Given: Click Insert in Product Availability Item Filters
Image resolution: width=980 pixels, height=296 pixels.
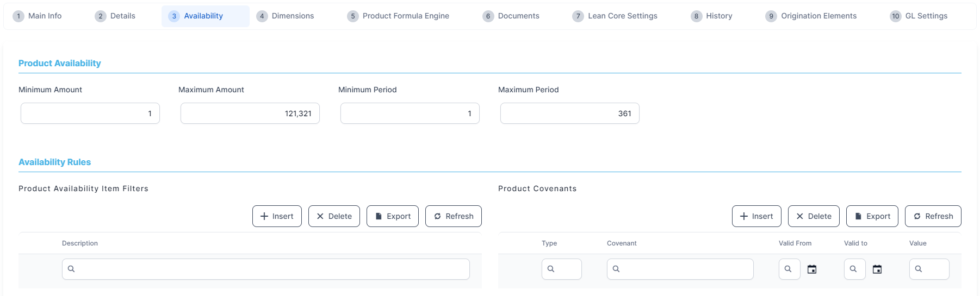Looking at the screenshot, I should [x=277, y=216].
